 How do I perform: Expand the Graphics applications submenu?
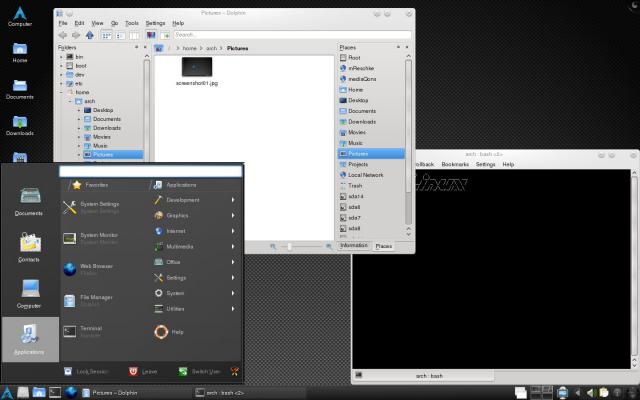click(x=195, y=216)
